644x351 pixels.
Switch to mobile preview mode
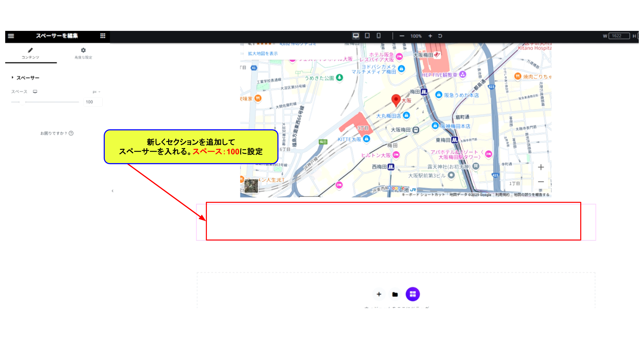click(379, 36)
